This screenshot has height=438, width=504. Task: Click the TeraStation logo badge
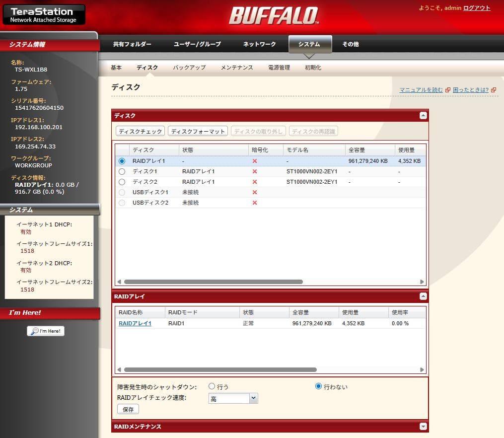(x=44, y=14)
